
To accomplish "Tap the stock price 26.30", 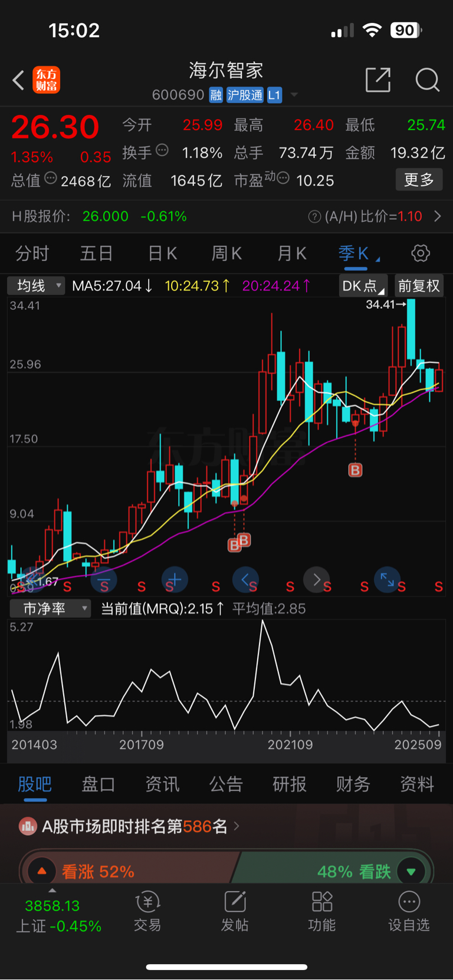I will tap(55, 127).
